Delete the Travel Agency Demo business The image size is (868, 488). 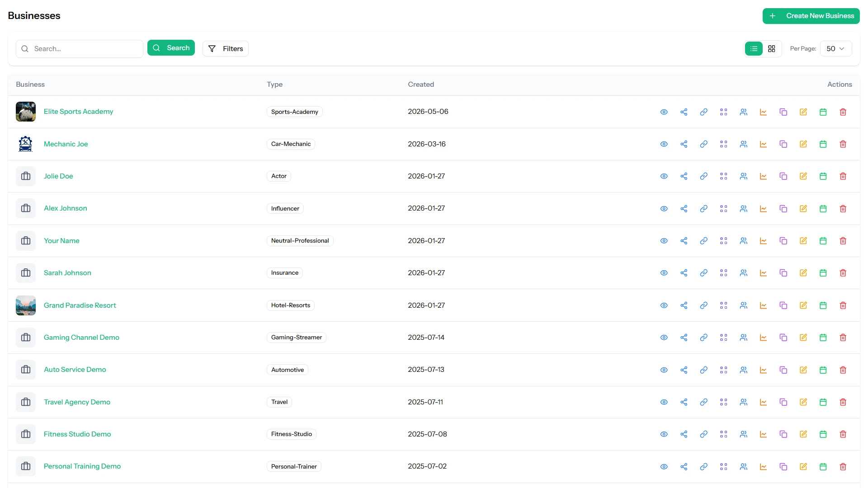point(843,402)
